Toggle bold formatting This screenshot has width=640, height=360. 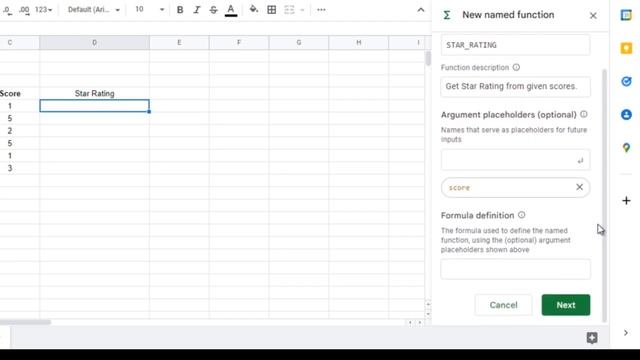pos(180,10)
